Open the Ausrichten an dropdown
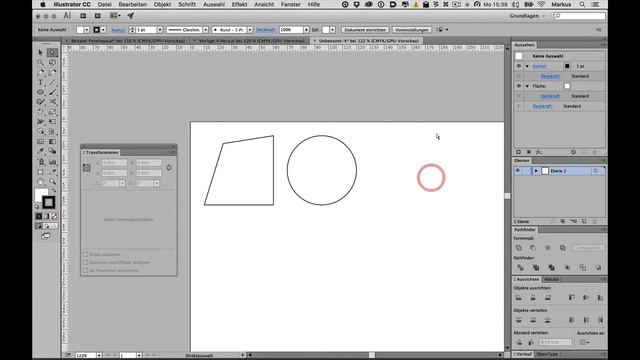Image resolution: width=640 pixels, height=360 pixels. [584, 342]
